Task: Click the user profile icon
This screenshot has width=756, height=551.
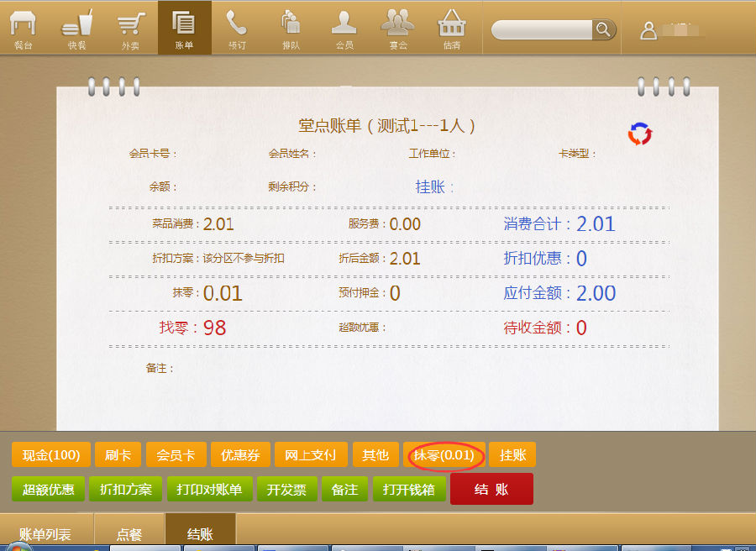Action: [648, 30]
